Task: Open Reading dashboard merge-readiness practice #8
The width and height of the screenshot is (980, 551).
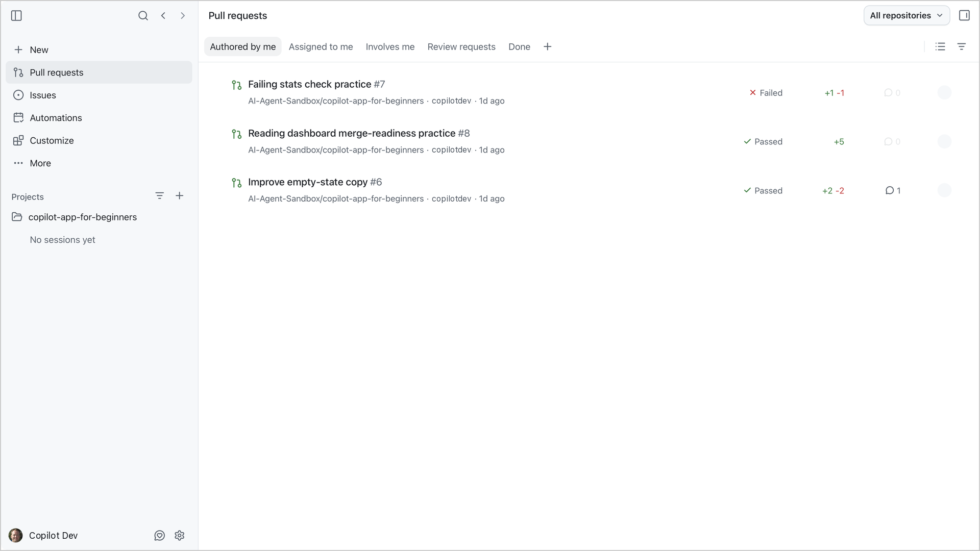Action: pos(359,133)
